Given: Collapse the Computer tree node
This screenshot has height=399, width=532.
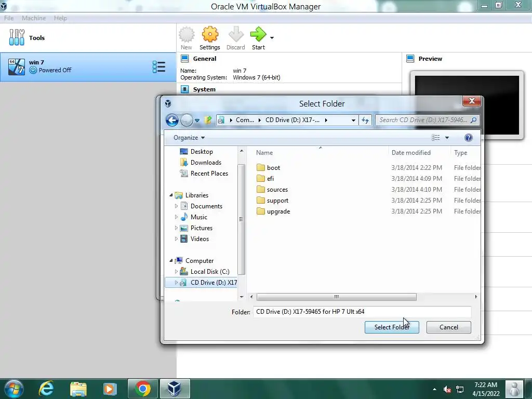Looking at the screenshot, I should tap(171, 261).
